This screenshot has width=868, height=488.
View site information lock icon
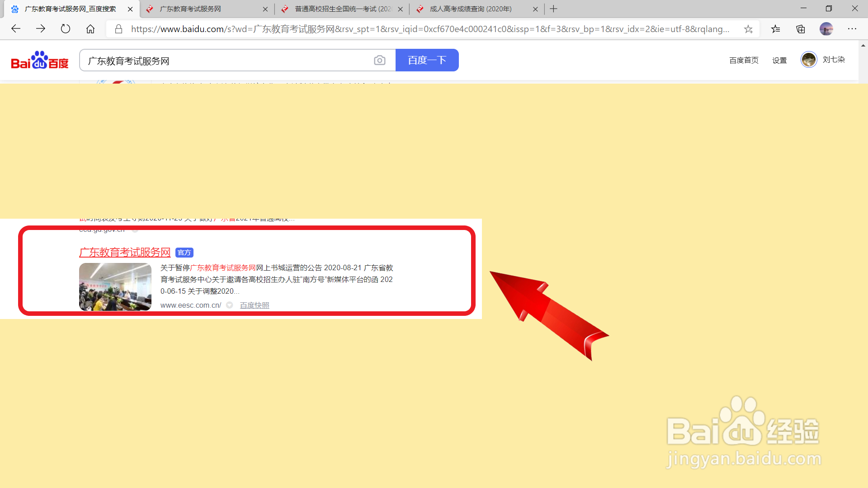[x=118, y=29]
